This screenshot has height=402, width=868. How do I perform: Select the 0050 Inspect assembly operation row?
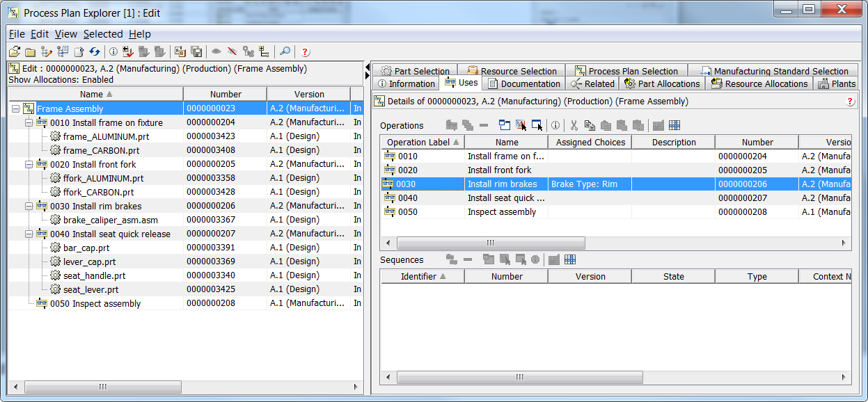[x=501, y=211]
